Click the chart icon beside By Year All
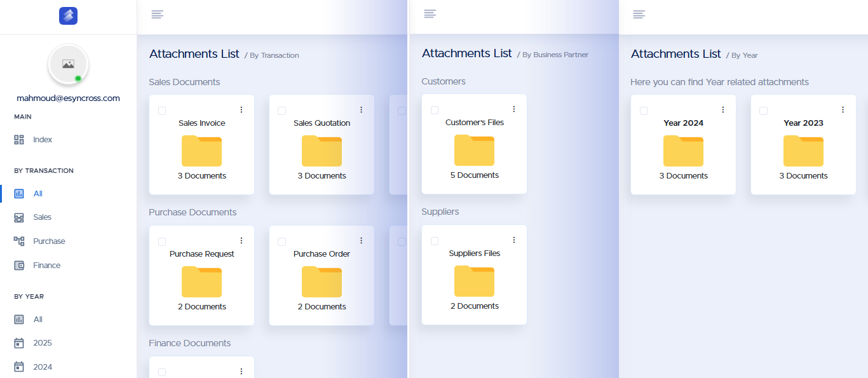 pos(19,320)
